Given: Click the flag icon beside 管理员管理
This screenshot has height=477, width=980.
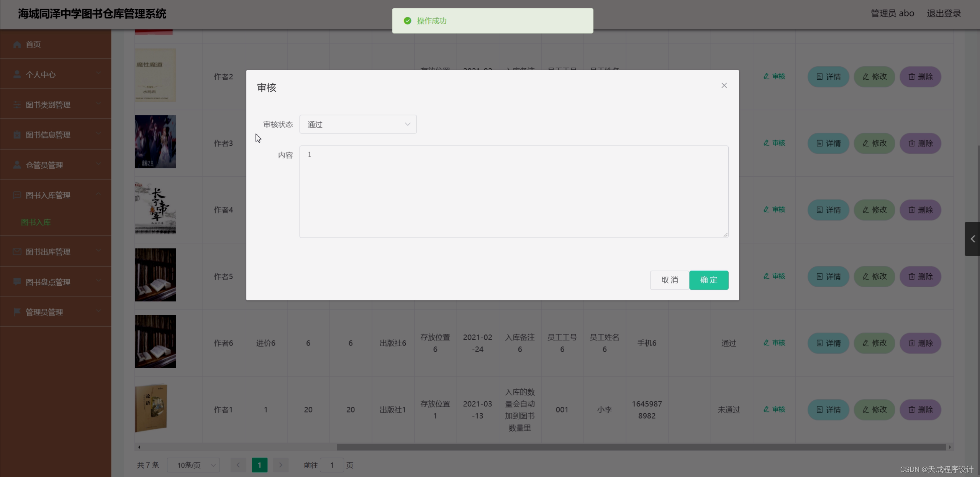Looking at the screenshot, I should coord(17,312).
